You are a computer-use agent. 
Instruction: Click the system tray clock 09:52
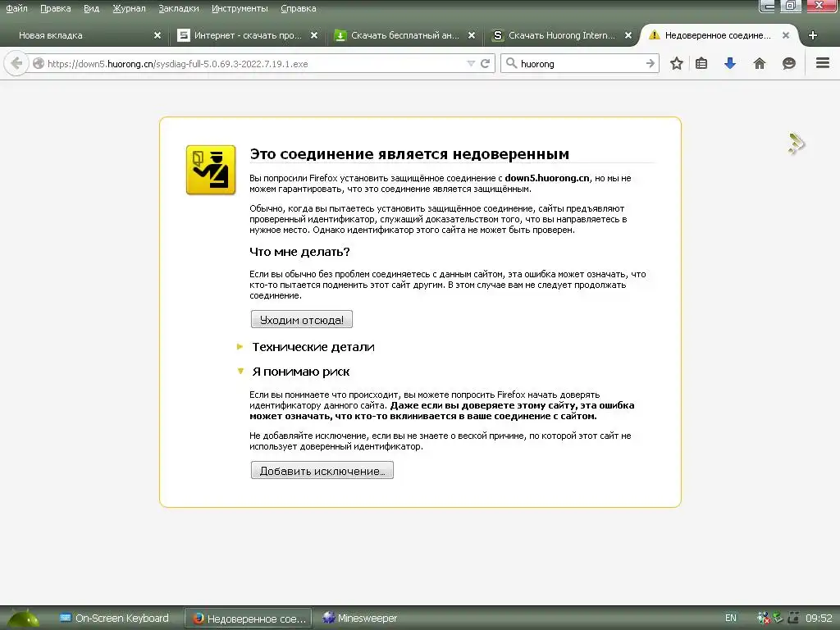[819, 619]
